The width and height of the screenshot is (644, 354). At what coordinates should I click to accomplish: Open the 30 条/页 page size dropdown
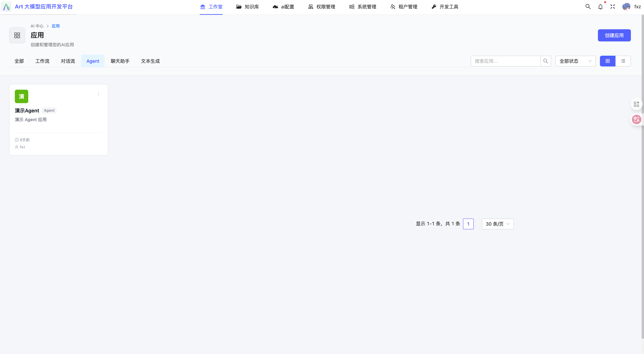(x=497, y=224)
